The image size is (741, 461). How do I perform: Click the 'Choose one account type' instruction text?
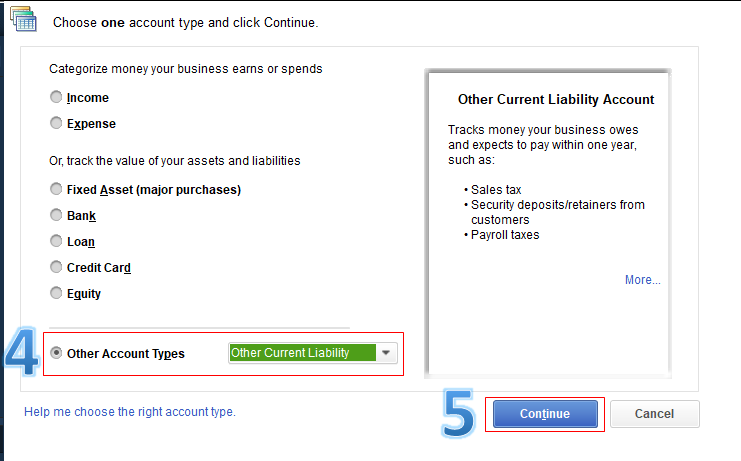[185, 21]
